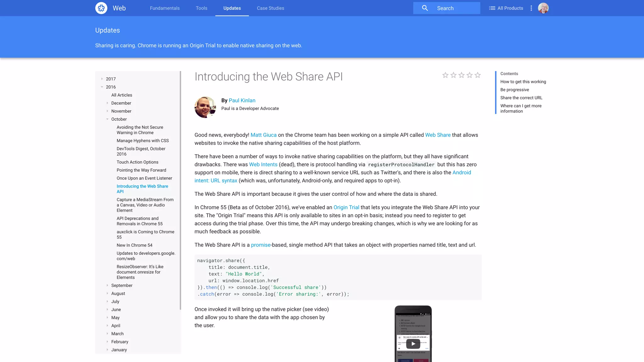Screen dimensions: 644x362
Task: Expand the September articles list
Action: point(107,285)
